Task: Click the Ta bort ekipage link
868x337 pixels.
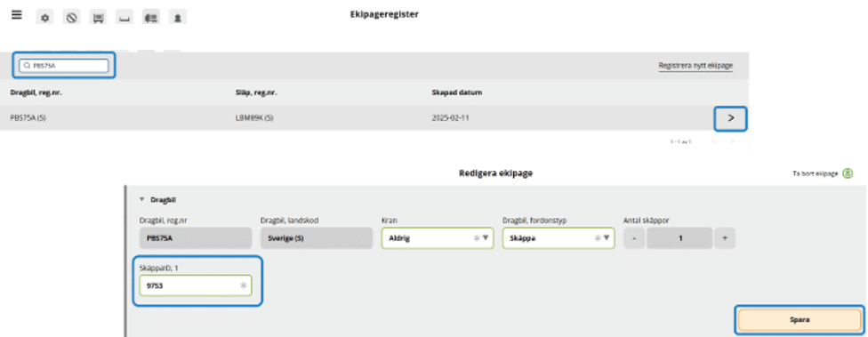Action: pos(815,173)
